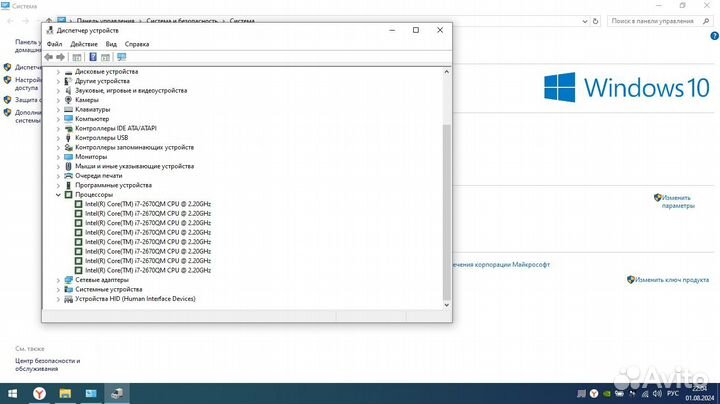The width and height of the screenshot is (720, 404).
Task: Open Центр безопасности и обслуживания link
Action: (x=47, y=365)
